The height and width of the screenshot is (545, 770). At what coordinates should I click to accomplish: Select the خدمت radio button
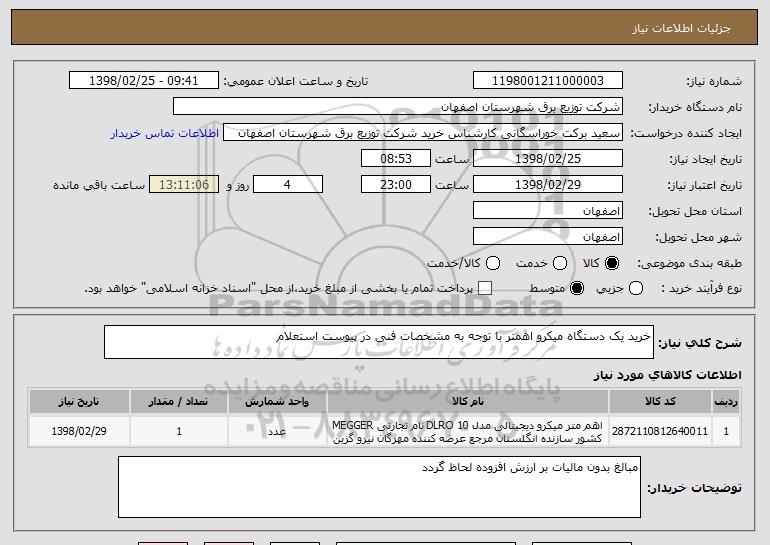[560, 263]
